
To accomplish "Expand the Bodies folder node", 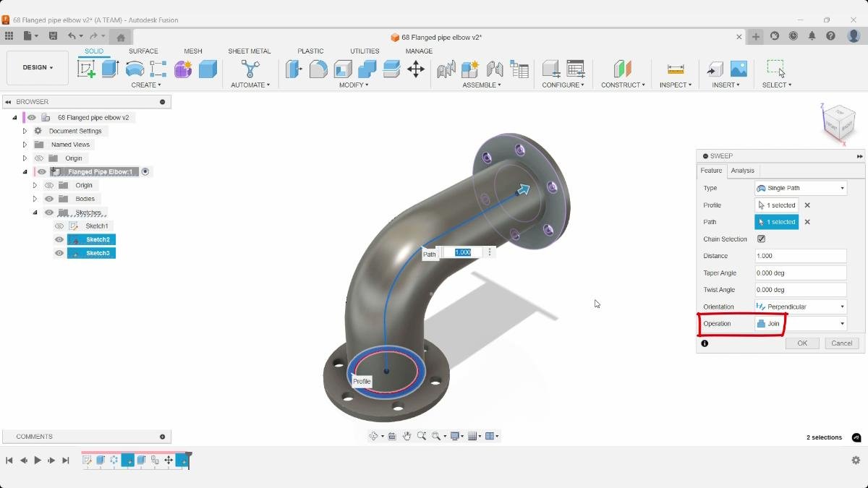I will [x=35, y=199].
